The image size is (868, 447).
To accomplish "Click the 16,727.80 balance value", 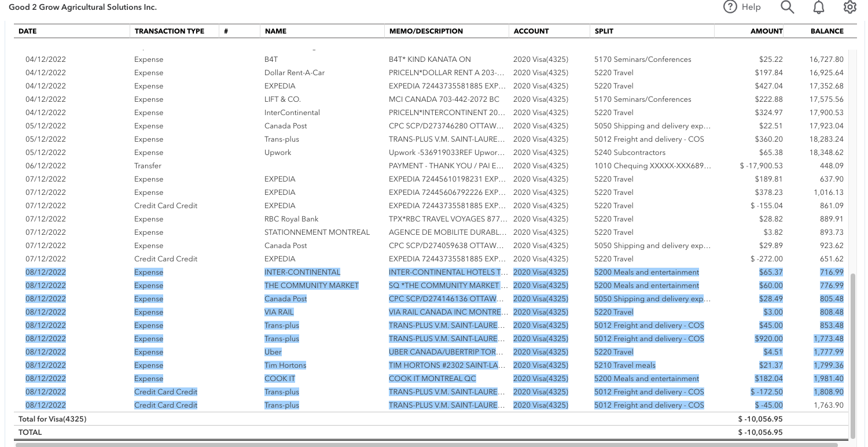I will coord(826,60).
